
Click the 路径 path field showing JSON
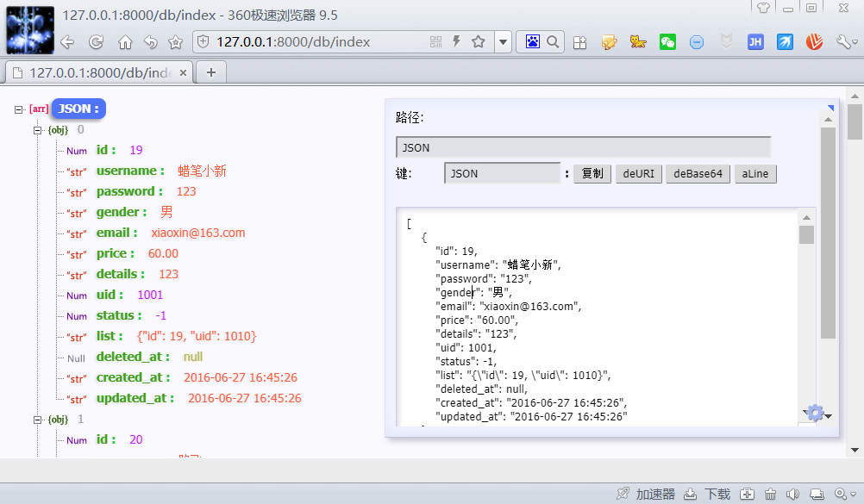(x=583, y=147)
